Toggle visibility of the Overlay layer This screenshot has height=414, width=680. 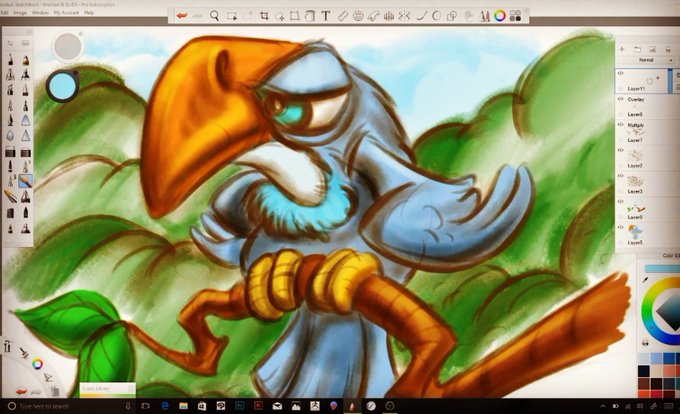click(621, 99)
